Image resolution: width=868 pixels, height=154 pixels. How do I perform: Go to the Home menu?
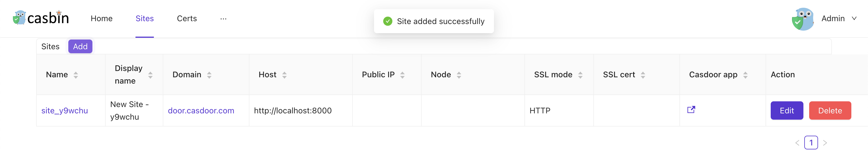tap(101, 19)
